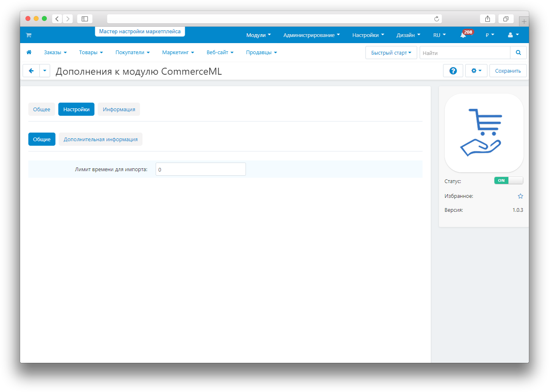Open the user account profile menu
Viewport: 549px width, 392px height.
click(x=513, y=35)
